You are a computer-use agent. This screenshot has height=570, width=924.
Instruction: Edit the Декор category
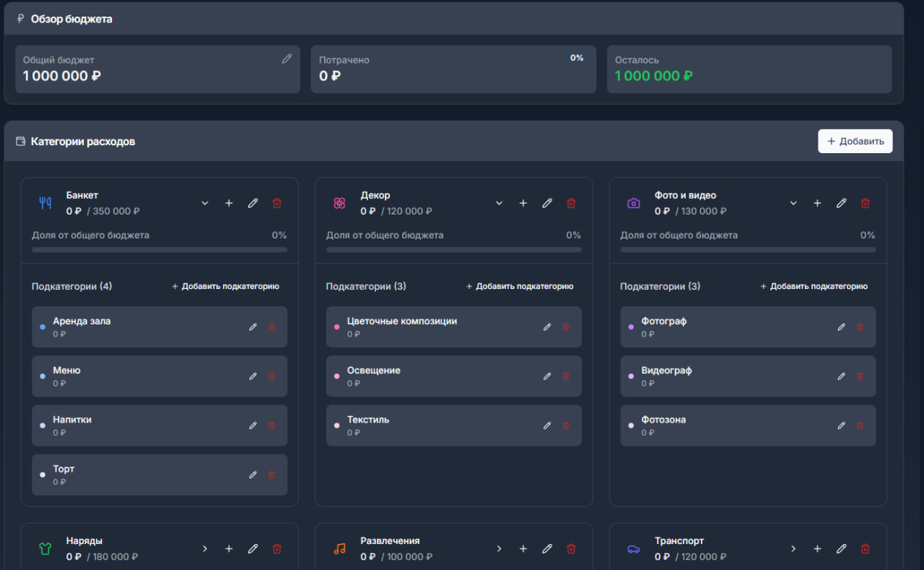click(x=547, y=203)
